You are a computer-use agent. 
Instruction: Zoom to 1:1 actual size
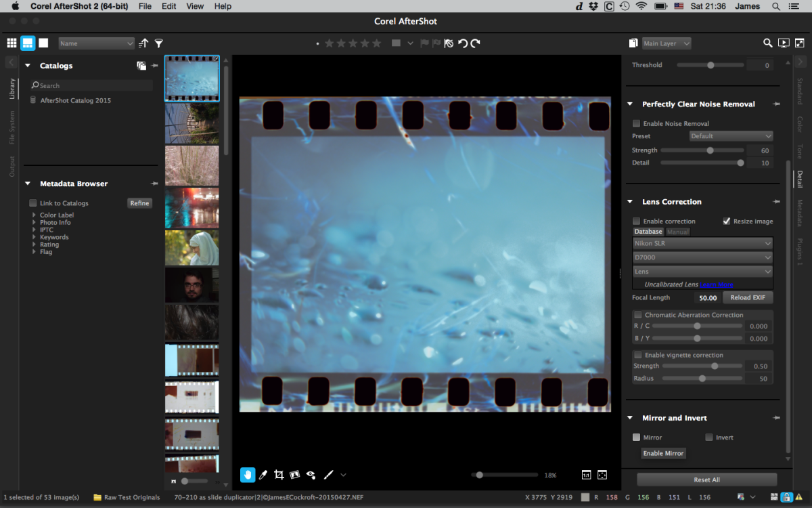(x=586, y=475)
